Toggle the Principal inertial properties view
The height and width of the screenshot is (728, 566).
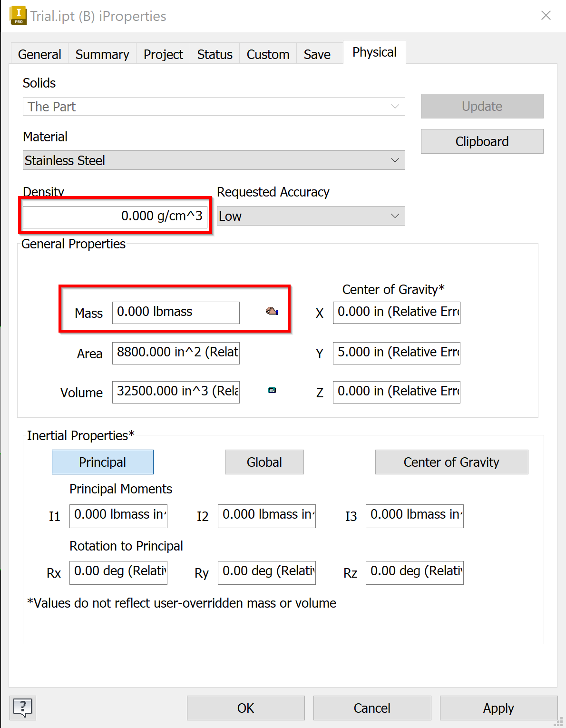[102, 462]
